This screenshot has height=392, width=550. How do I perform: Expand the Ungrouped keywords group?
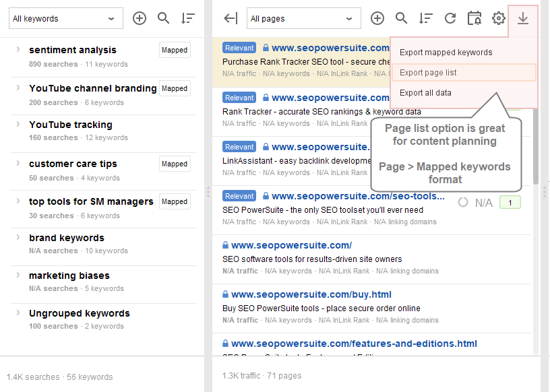point(18,313)
